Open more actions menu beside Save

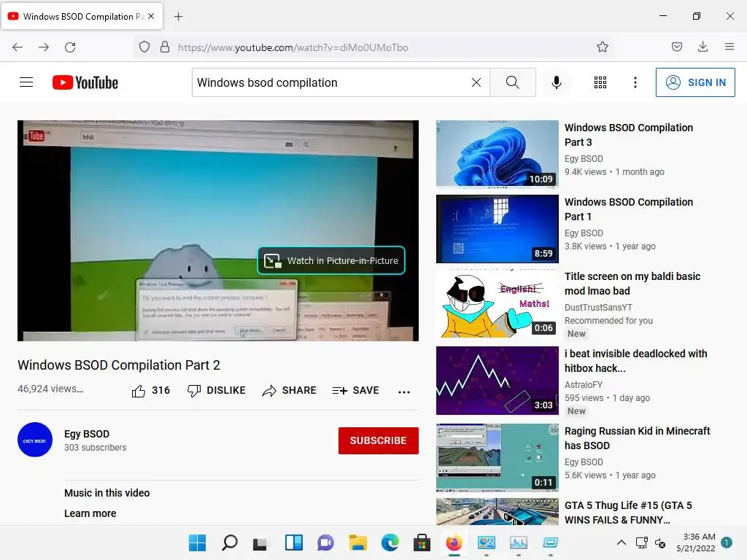click(404, 392)
